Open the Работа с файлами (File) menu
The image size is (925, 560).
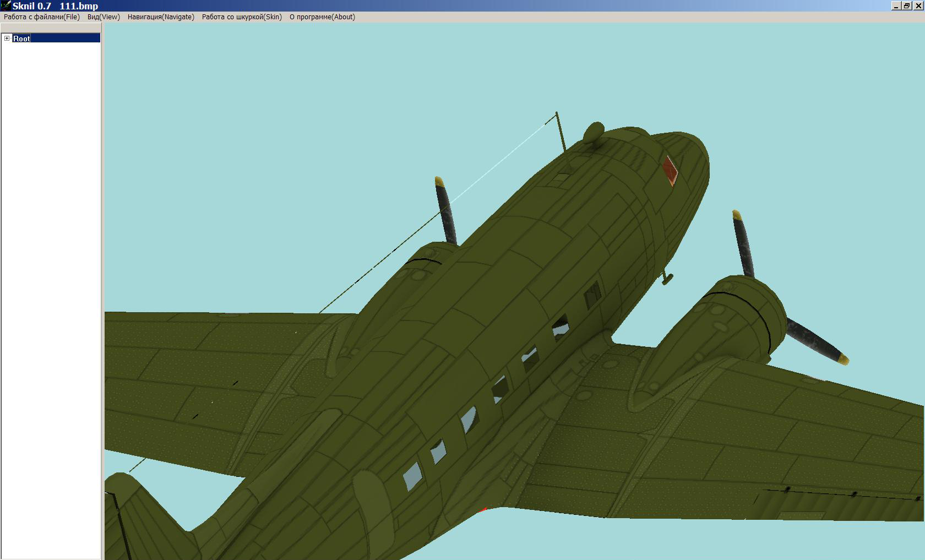tap(42, 17)
